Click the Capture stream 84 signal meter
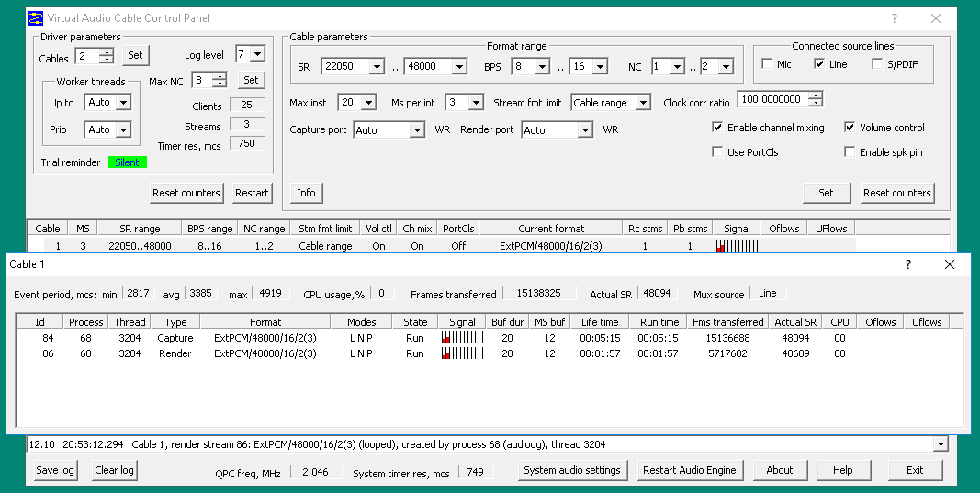Screen dimensions: 980x493 [x=463, y=338]
